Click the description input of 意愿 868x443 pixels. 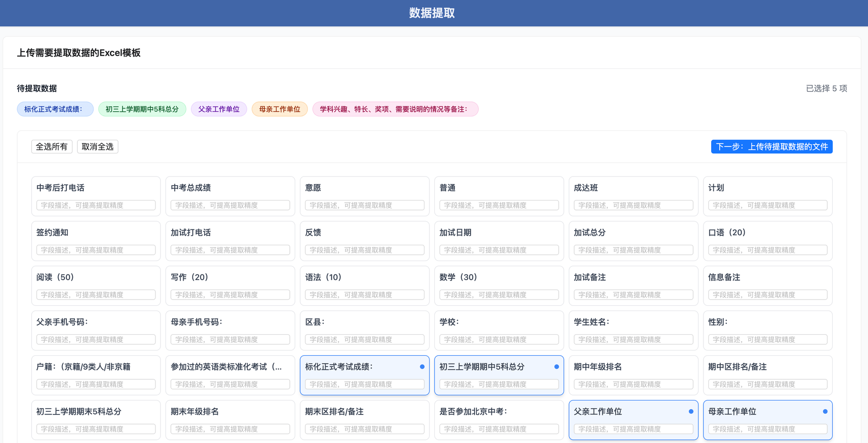(x=364, y=205)
